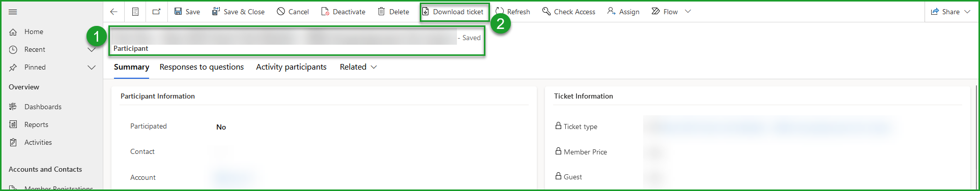Cancel the record changes

point(293,12)
